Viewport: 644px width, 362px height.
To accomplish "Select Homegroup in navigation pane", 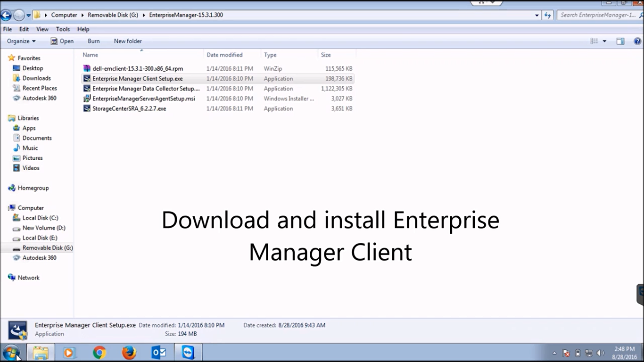I will coord(33,188).
